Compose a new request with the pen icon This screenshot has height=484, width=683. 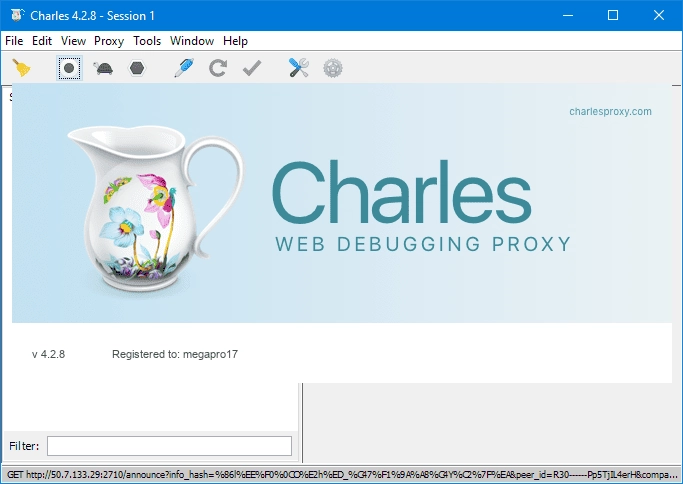click(184, 68)
